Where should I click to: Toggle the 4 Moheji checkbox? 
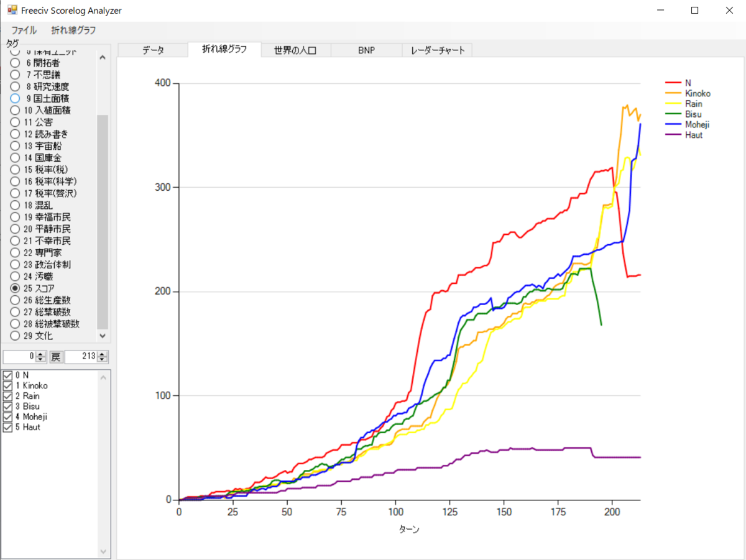[x=7, y=417]
